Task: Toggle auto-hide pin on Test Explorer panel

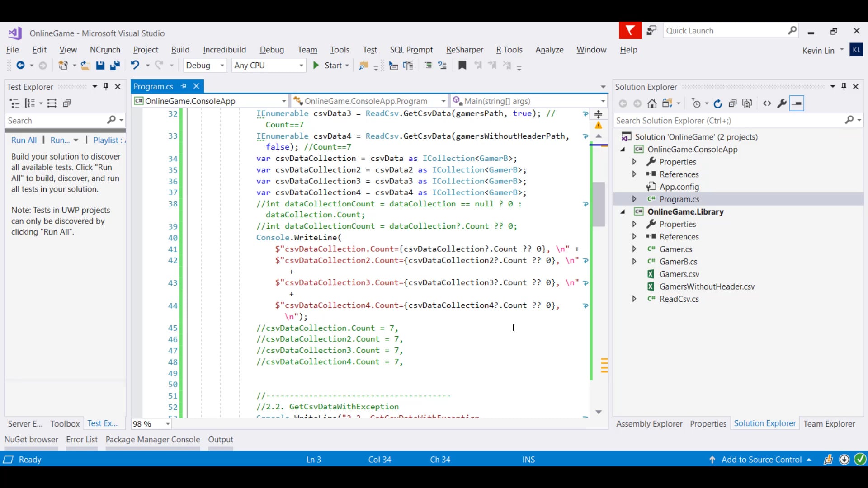Action: point(106,86)
